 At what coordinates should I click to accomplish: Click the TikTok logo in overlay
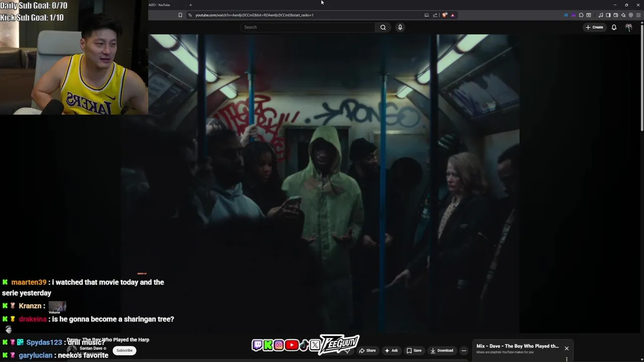point(304,345)
